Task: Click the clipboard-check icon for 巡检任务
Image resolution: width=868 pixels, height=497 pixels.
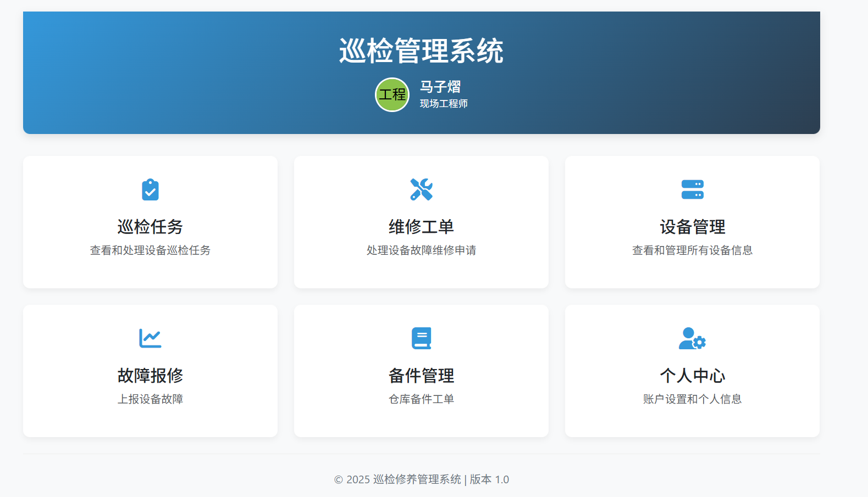Action: coord(150,189)
